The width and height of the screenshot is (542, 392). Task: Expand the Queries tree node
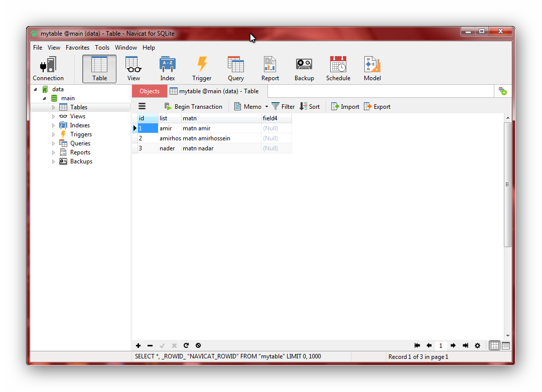click(54, 143)
